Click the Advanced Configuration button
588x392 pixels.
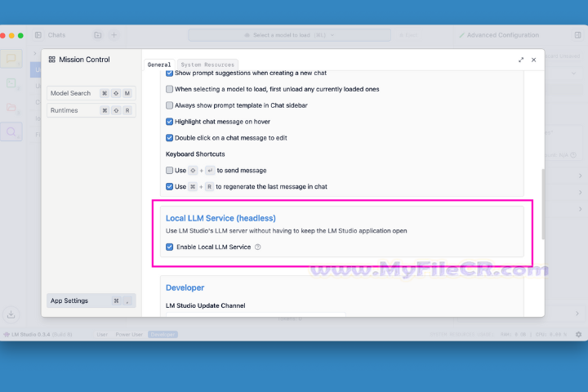tap(499, 35)
